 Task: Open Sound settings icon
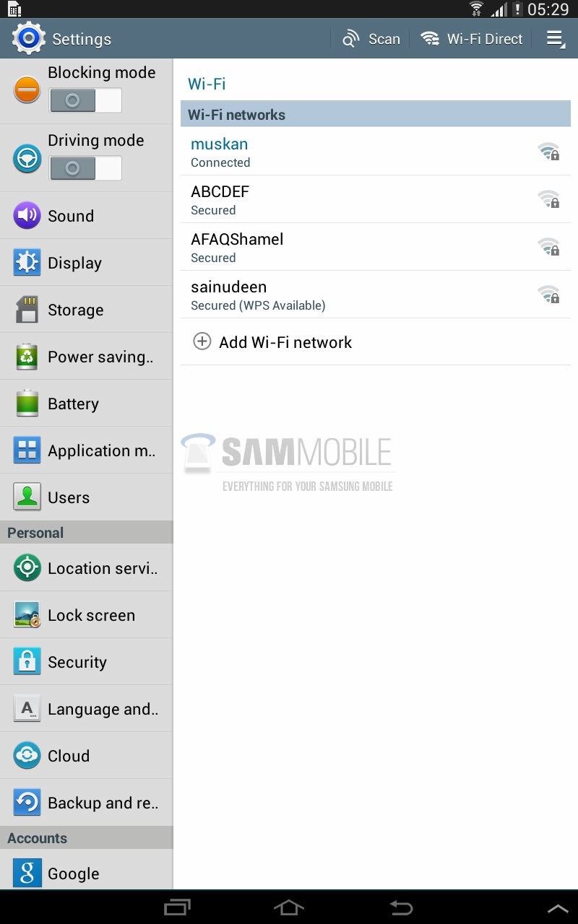click(27, 215)
